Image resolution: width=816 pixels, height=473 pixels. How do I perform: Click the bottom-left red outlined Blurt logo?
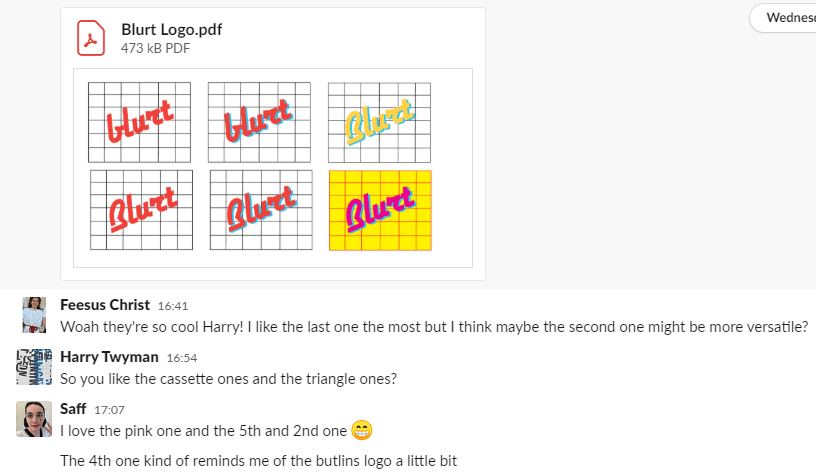pos(141,210)
